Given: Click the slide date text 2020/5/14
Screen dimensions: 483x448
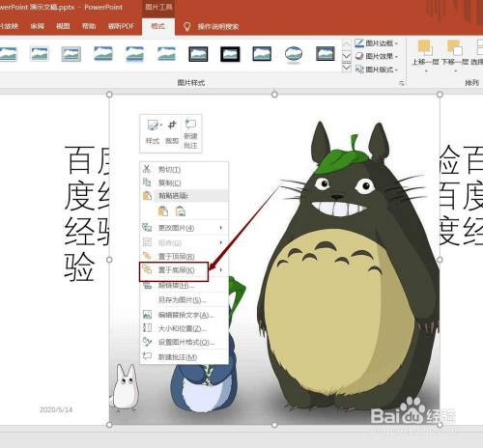Looking at the screenshot, I should [56, 409].
